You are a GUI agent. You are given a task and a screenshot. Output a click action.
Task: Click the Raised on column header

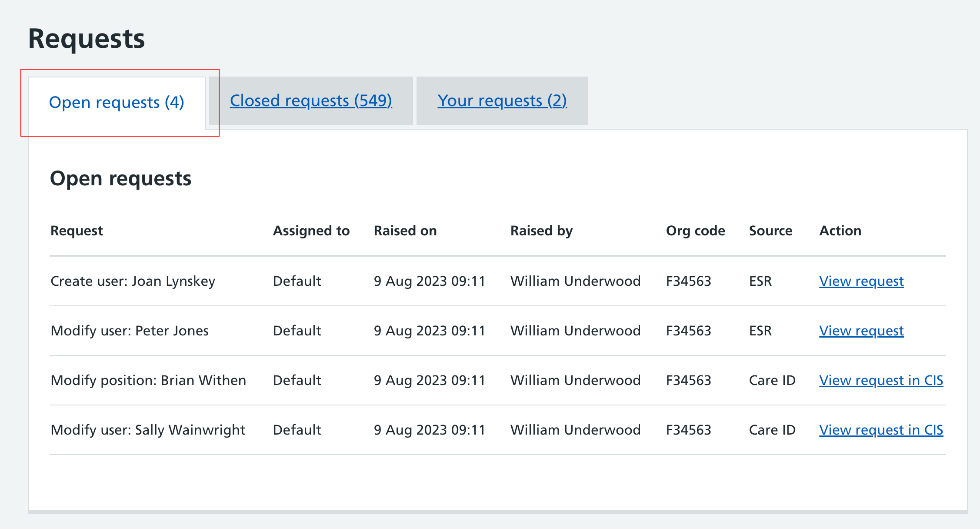[x=405, y=231]
